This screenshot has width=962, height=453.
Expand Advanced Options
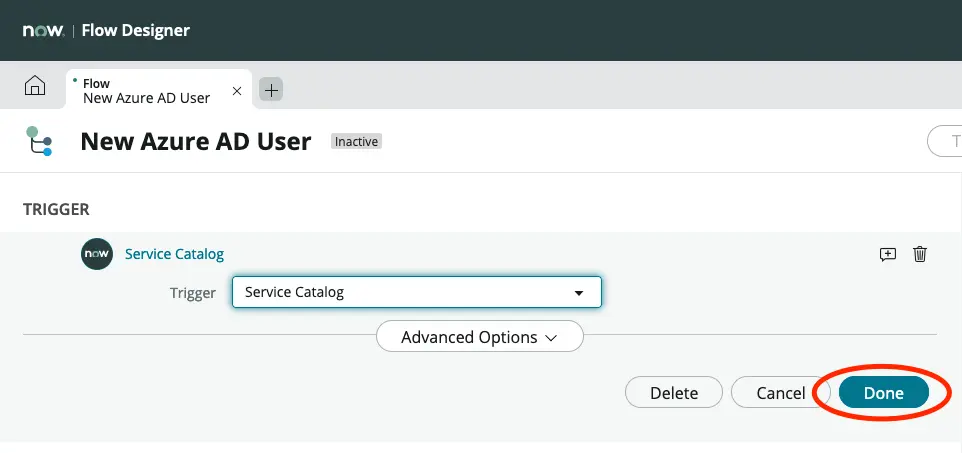[x=479, y=336]
